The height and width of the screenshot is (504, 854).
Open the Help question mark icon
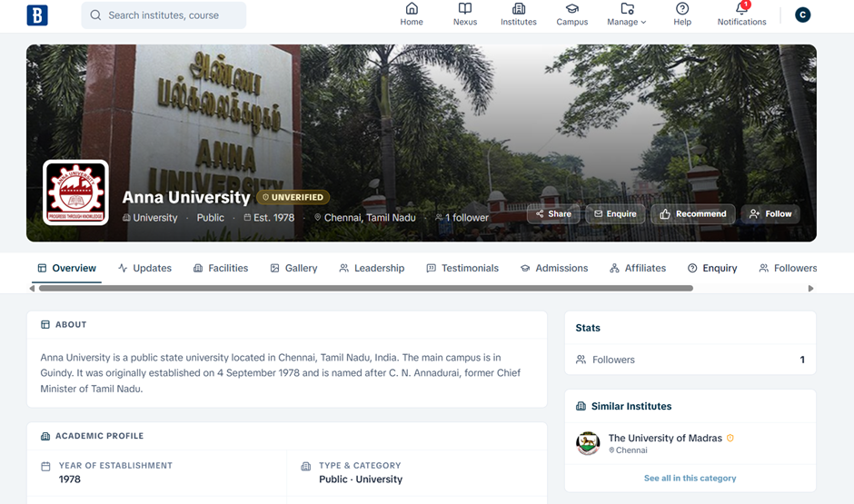click(682, 9)
